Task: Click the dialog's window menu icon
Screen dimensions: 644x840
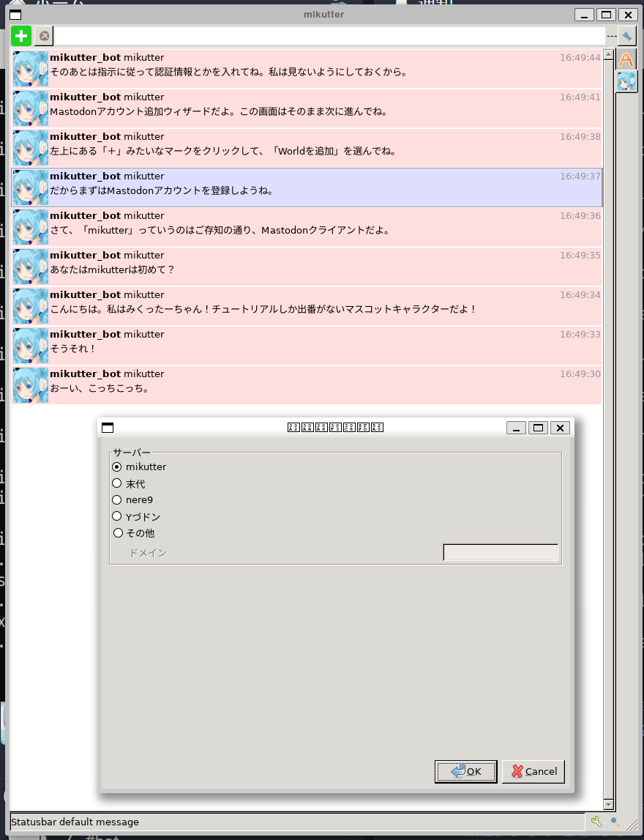Action: (x=108, y=428)
